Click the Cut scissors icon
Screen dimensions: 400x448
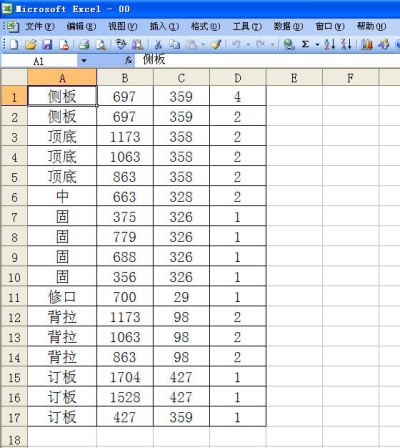point(158,44)
